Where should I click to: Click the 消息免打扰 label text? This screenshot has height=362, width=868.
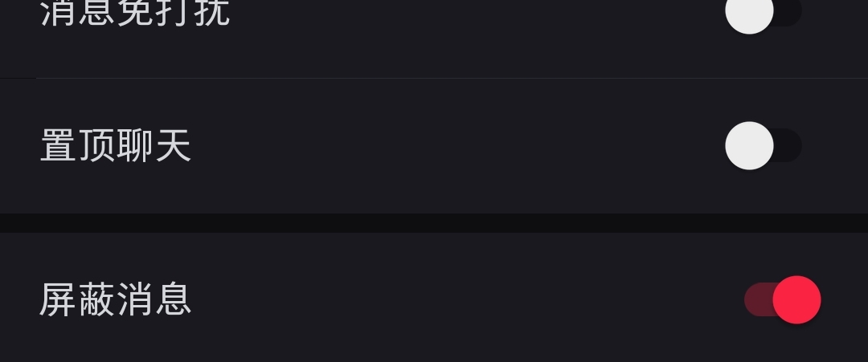[x=135, y=13]
